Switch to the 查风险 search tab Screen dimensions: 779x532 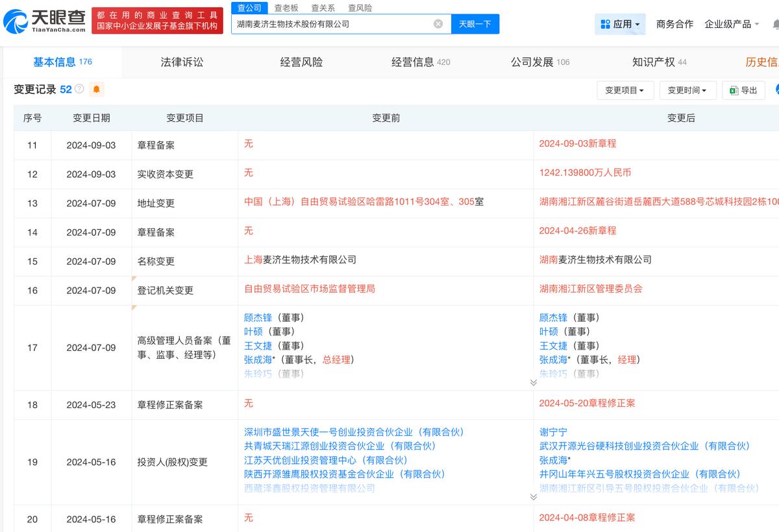(360, 8)
